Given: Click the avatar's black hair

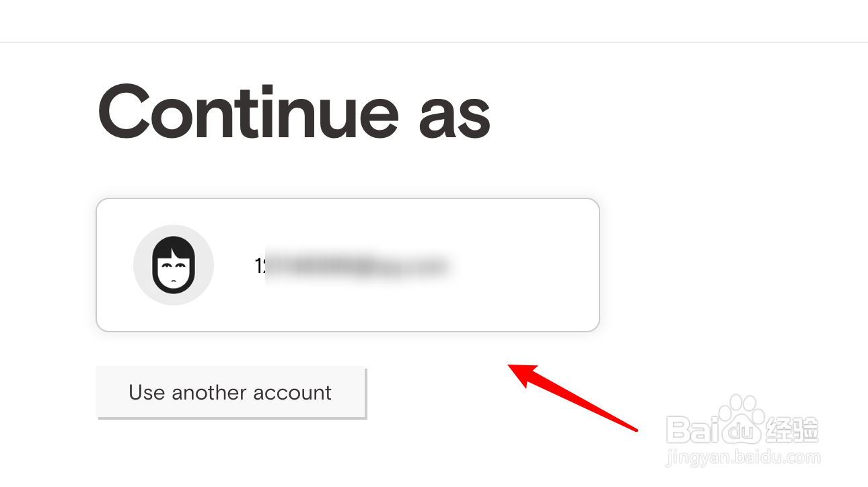Looking at the screenshot, I should tap(174, 248).
